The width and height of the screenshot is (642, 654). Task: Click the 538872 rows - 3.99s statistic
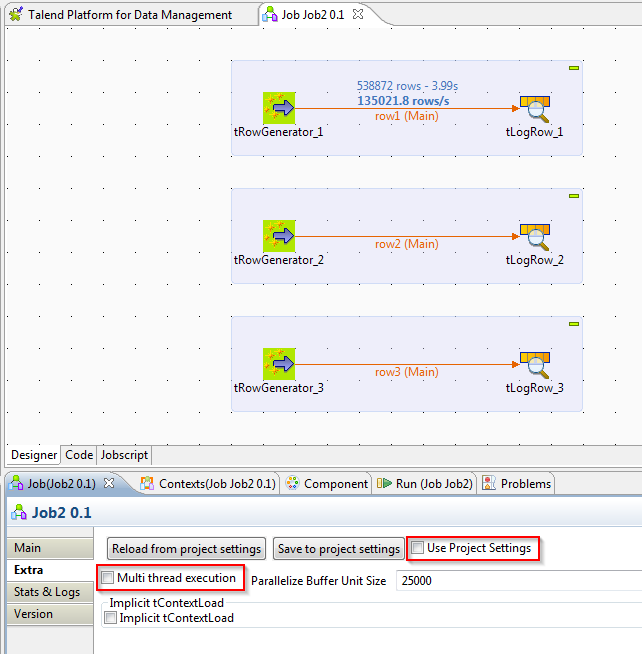(407, 86)
